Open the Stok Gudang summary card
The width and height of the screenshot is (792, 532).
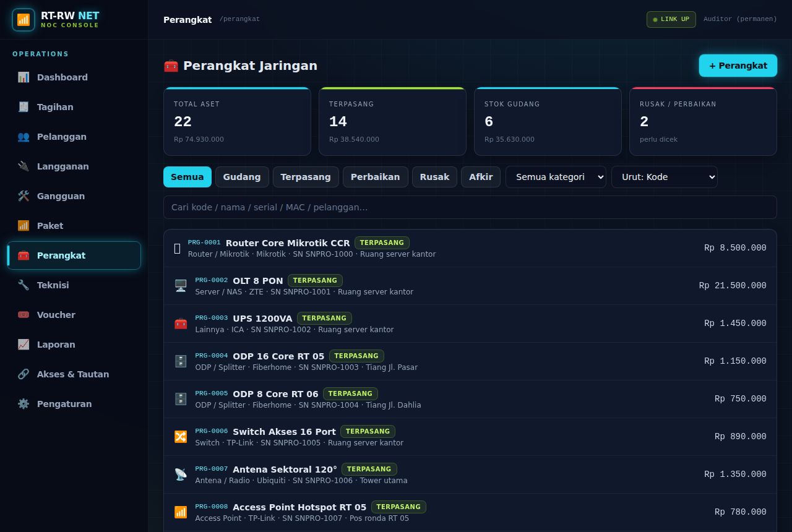point(548,121)
